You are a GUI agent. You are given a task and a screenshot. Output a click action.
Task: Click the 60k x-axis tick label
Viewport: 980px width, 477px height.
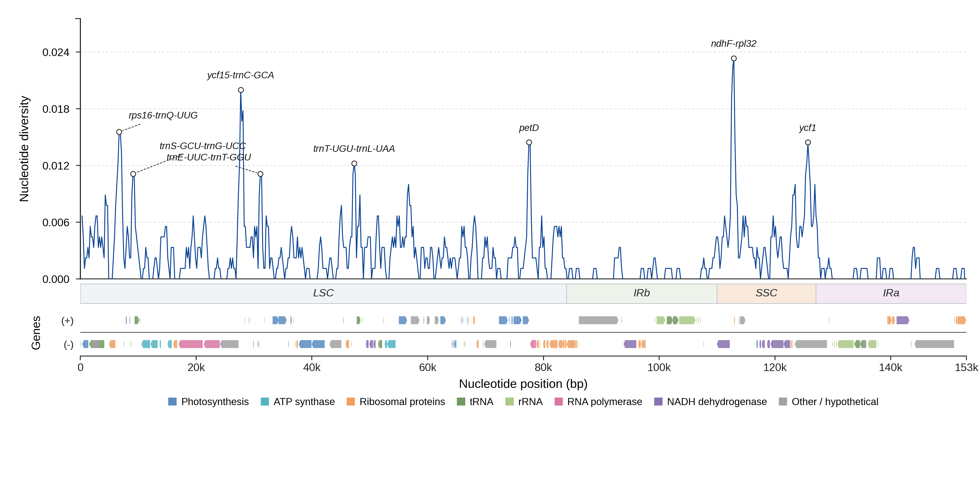(428, 368)
